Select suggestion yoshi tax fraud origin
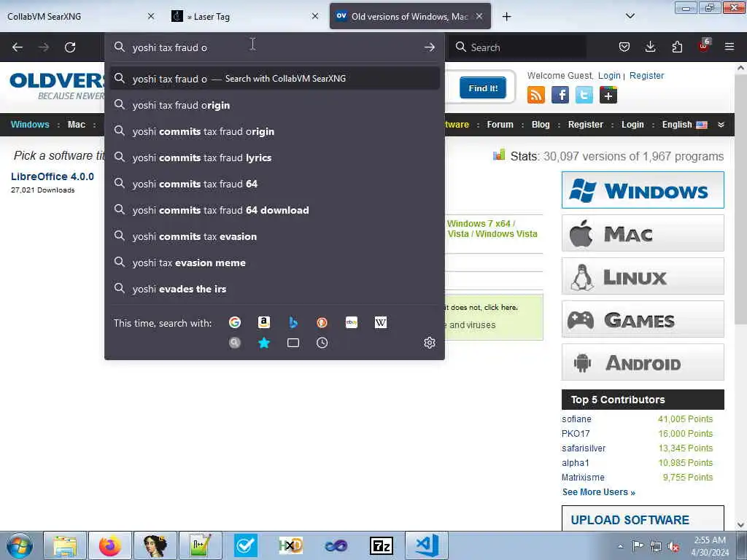 [x=274, y=105]
